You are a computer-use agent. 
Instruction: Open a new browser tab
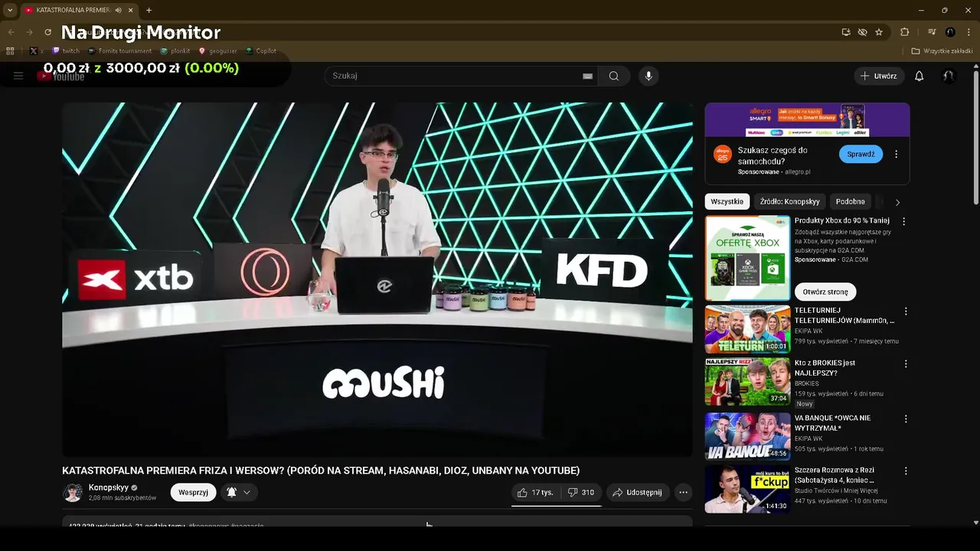click(x=149, y=10)
